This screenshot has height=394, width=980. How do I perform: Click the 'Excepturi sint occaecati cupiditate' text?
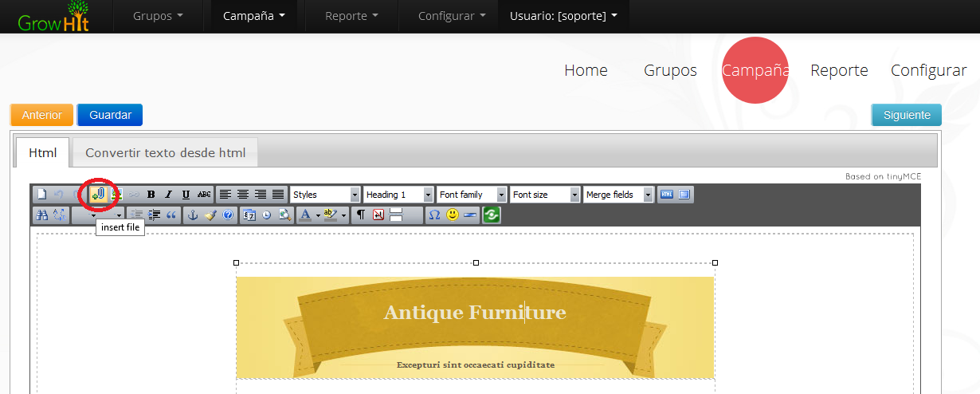476,364
